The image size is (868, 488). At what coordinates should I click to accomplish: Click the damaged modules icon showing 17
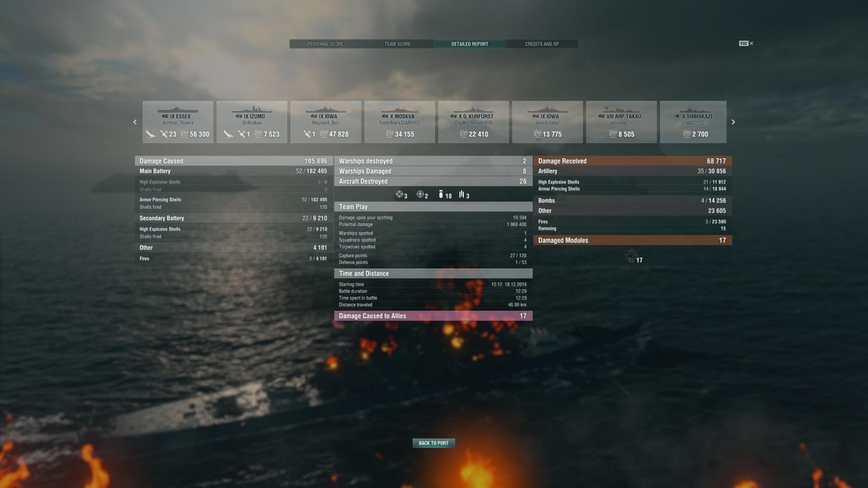[630, 256]
